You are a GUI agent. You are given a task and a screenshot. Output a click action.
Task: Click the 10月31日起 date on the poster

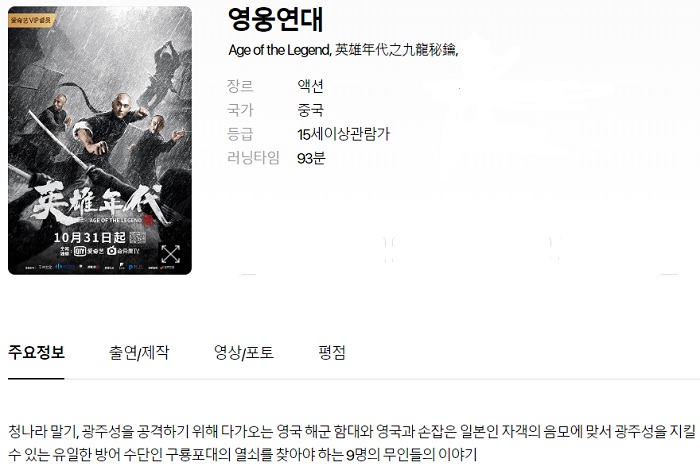pos(90,237)
